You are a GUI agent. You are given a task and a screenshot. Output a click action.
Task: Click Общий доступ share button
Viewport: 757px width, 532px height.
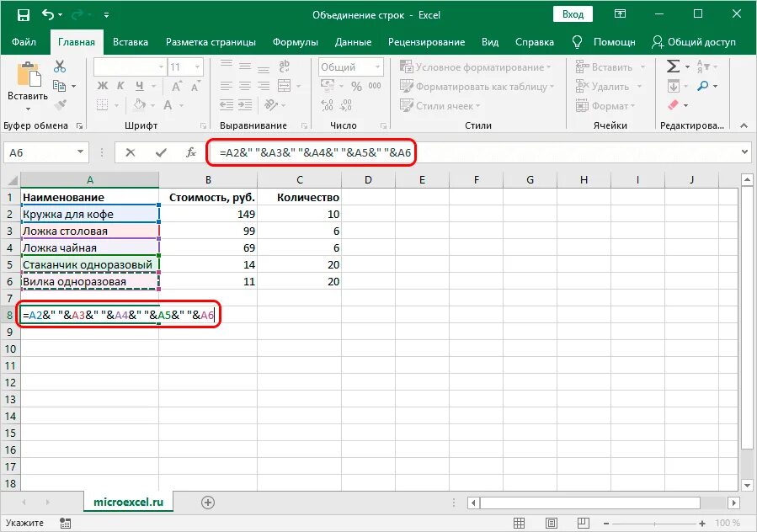[x=693, y=42]
